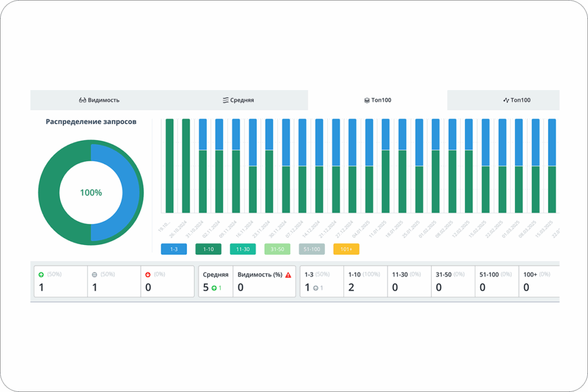This screenshot has width=588, height=392.
Task: Click the 26.10.2024 date label on the chart axis
Action: (178, 230)
